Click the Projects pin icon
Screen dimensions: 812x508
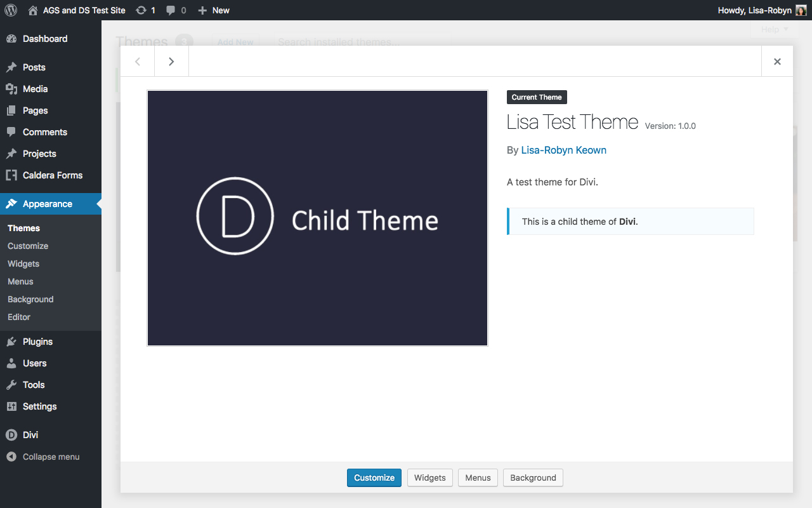[x=11, y=154]
